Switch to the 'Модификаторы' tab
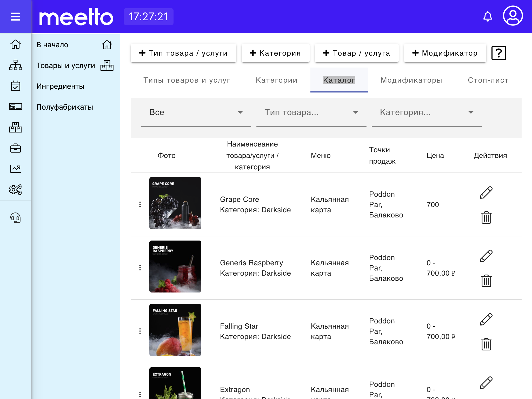The image size is (532, 399). pyautogui.click(x=411, y=80)
